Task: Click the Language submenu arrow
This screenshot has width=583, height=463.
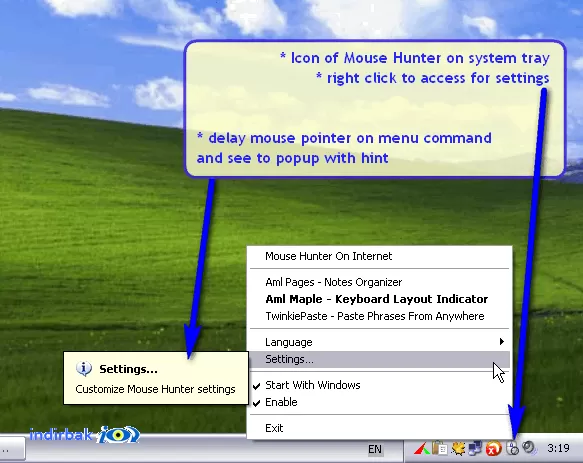Action: pyautogui.click(x=502, y=341)
